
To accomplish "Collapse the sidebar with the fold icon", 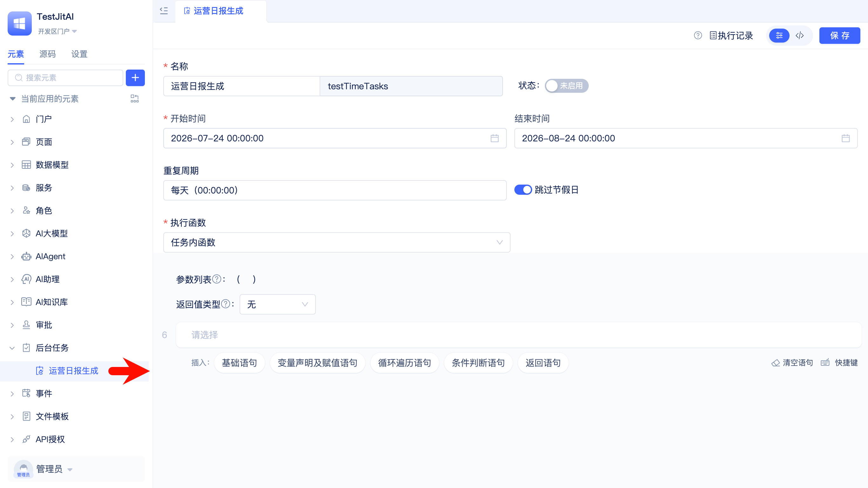I will click(x=164, y=11).
